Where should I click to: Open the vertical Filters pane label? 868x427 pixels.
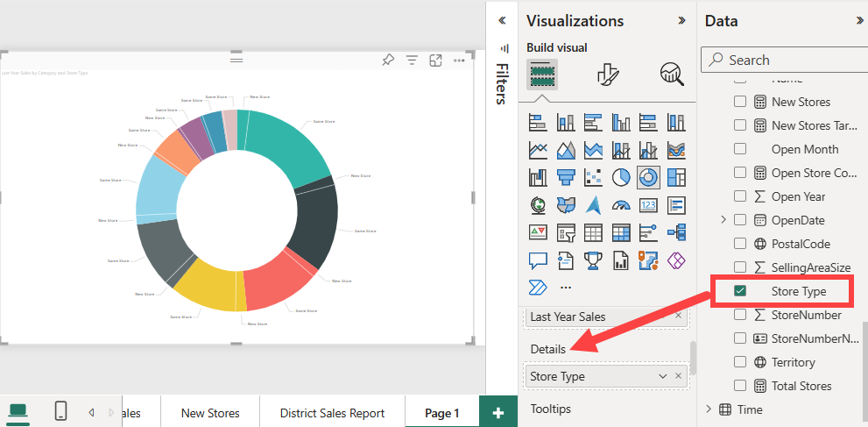click(501, 84)
